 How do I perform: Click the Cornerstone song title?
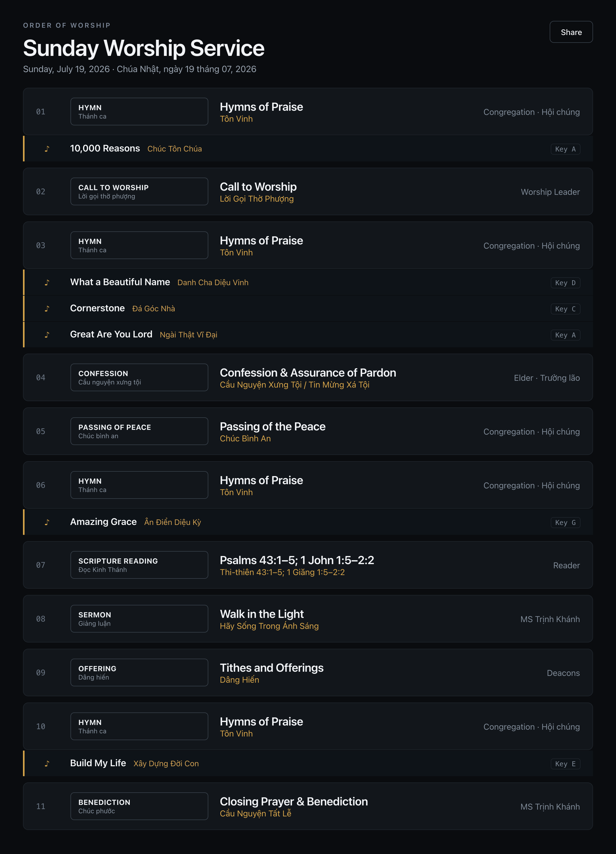97,308
